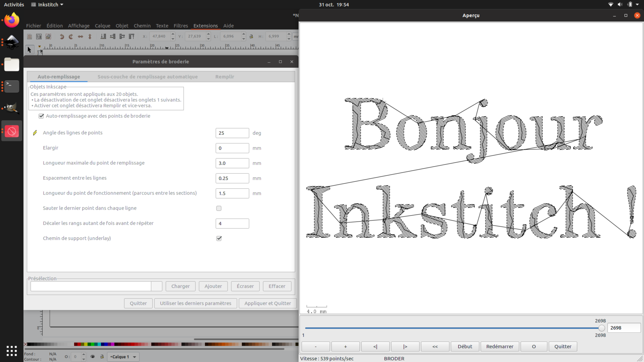Click the raise selection to top icon
This screenshot has width=644, height=362.
[132, 37]
